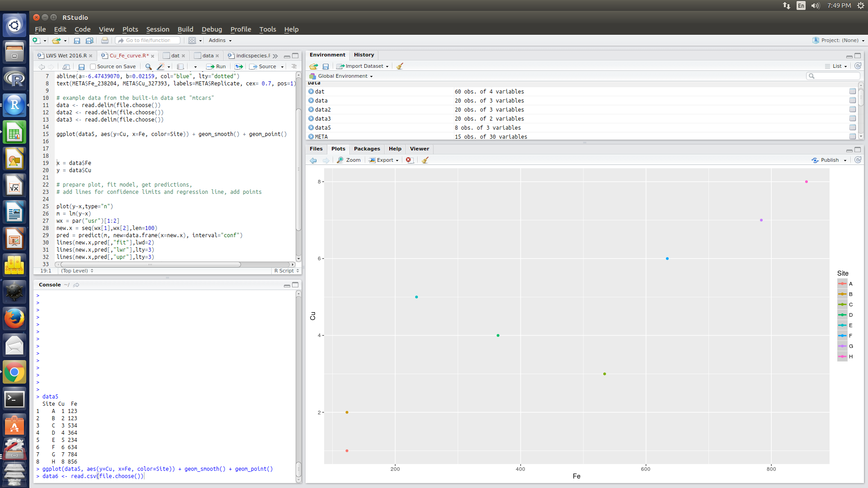Click the Go to file/function field
This screenshot has height=488, width=868.
point(148,40)
